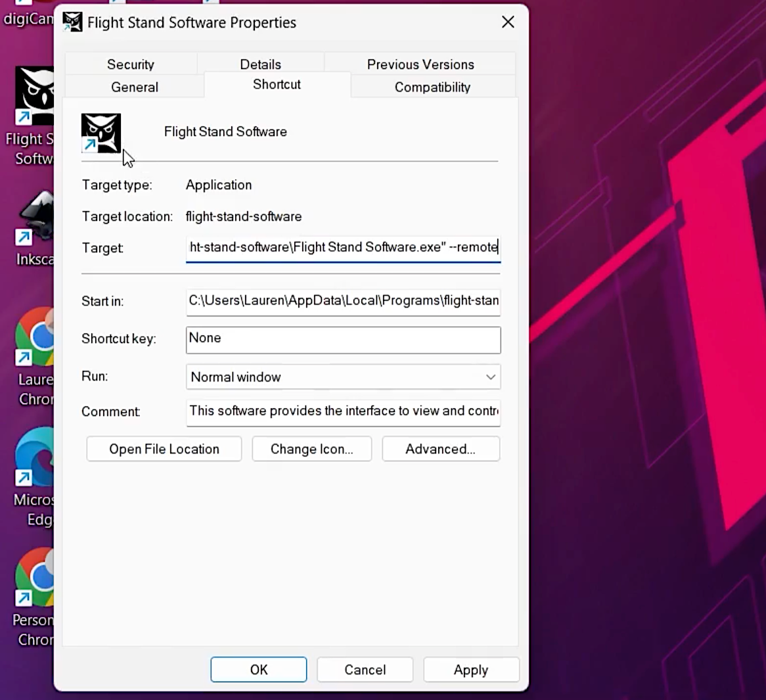
Task: Switch to the Previous Versions tab
Action: click(420, 64)
